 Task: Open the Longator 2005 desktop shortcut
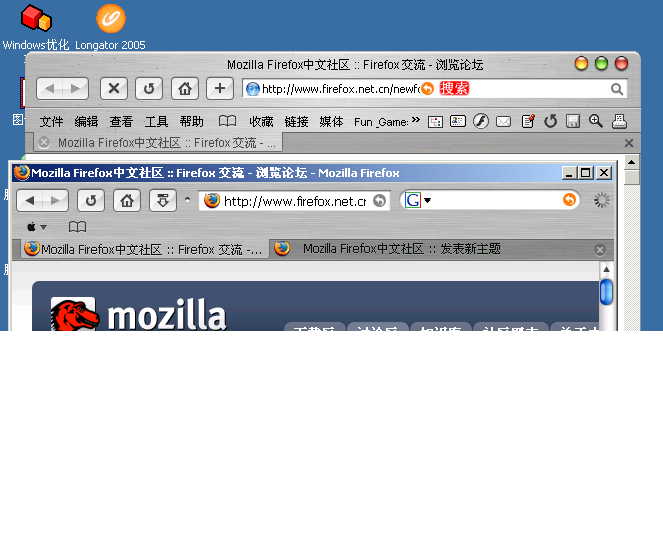tap(110, 27)
